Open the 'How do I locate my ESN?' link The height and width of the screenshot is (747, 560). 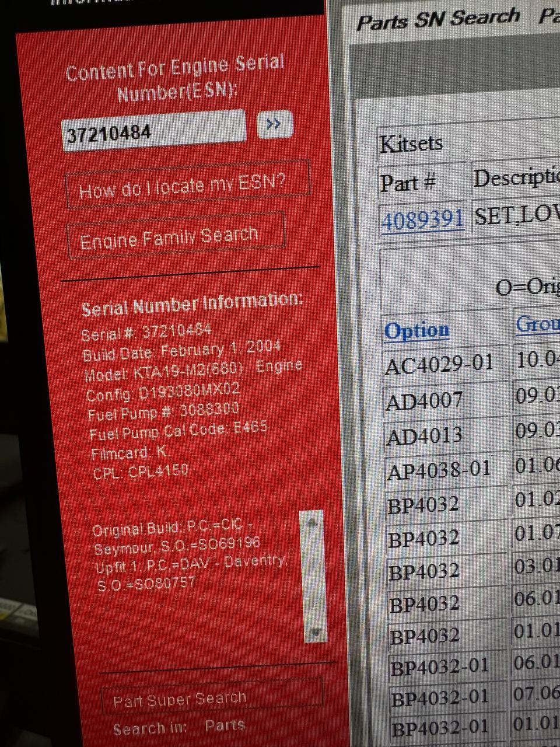pyautogui.click(x=187, y=186)
